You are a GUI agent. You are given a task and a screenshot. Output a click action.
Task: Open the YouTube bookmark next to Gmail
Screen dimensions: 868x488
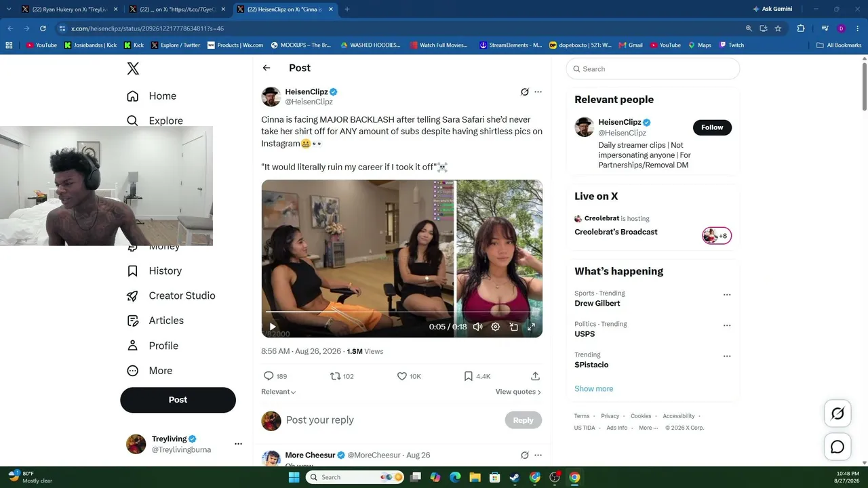(665, 45)
